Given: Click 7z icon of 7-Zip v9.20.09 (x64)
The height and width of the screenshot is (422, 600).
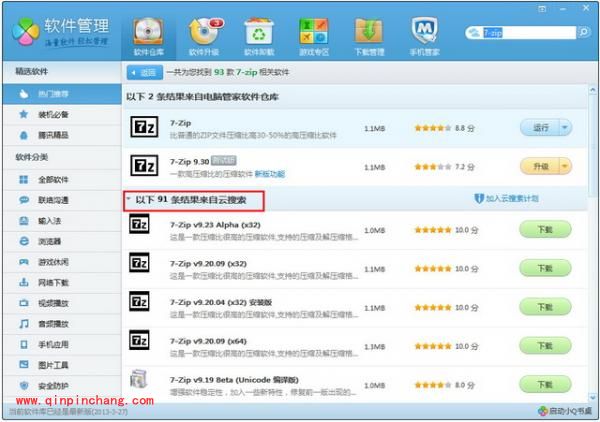Looking at the screenshot, I should click(x=139, y=340).
